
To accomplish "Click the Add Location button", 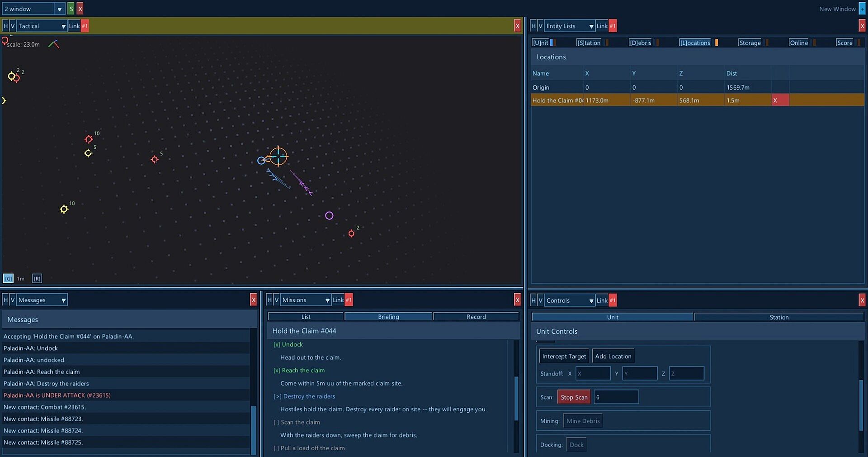I will tap(613, 356).
